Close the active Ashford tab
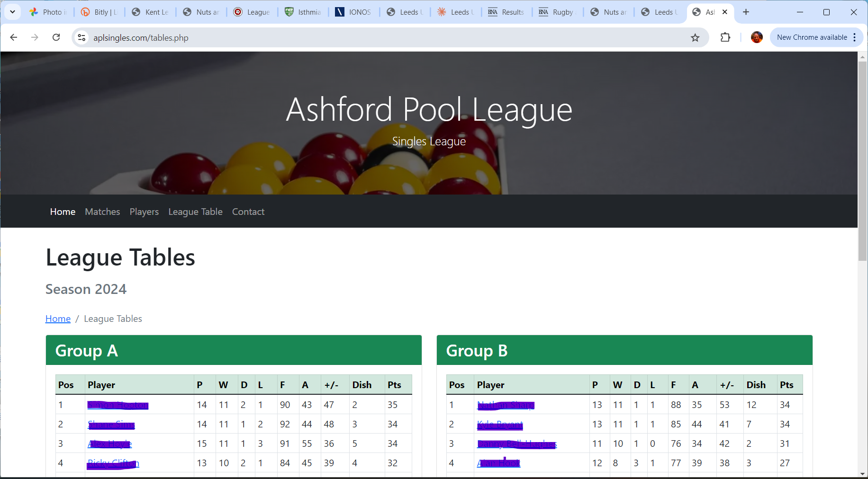This screenshot has height=479, width=868. click(725, 12)
